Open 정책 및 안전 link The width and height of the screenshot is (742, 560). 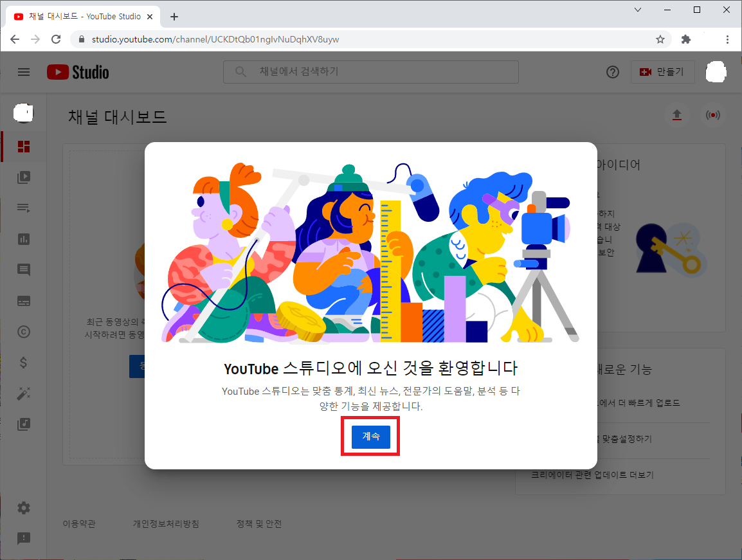coord(259,523)
